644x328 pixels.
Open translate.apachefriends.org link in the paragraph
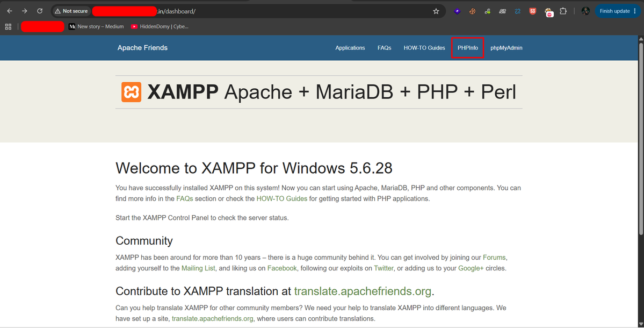[212, 319]
